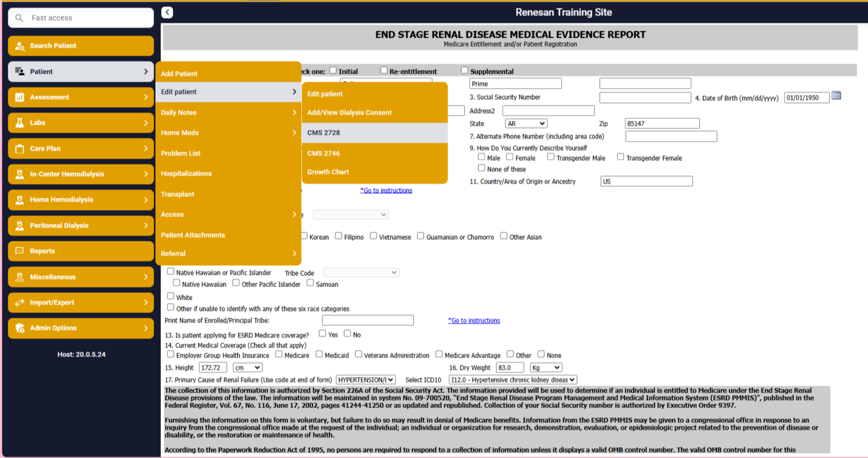This screenshot has height=458, width=868.
Task: Tick the Medicare Advantage coverage checkbox
Action: pos(439,354)
